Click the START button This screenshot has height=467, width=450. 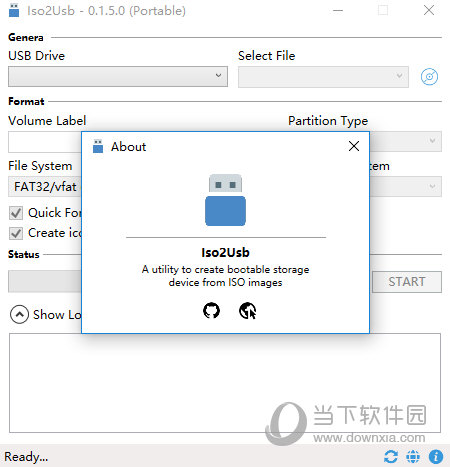tap(407, 282)
